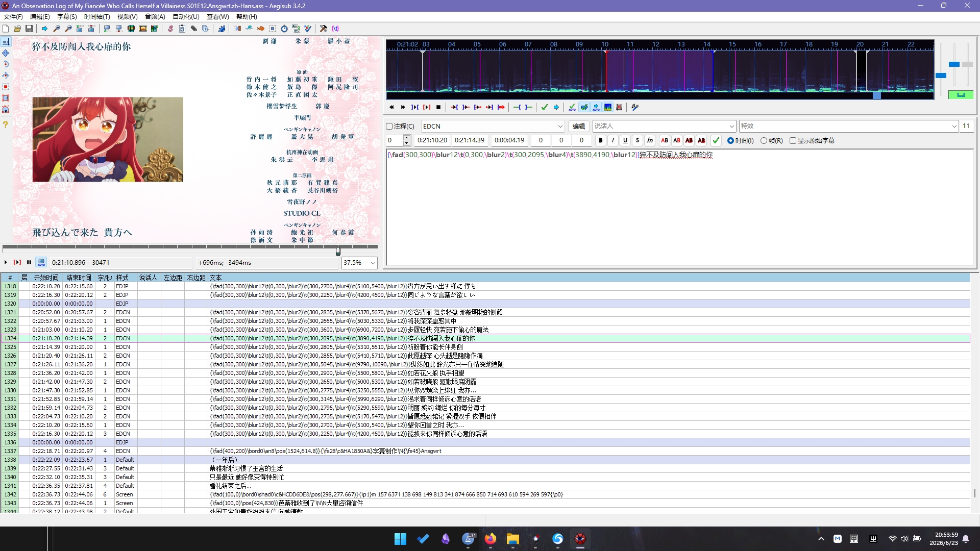Click the Open Subtitles folder icon
Viewport: 980px width, 551px height.
pyautogui.click(x=17, y=29)
